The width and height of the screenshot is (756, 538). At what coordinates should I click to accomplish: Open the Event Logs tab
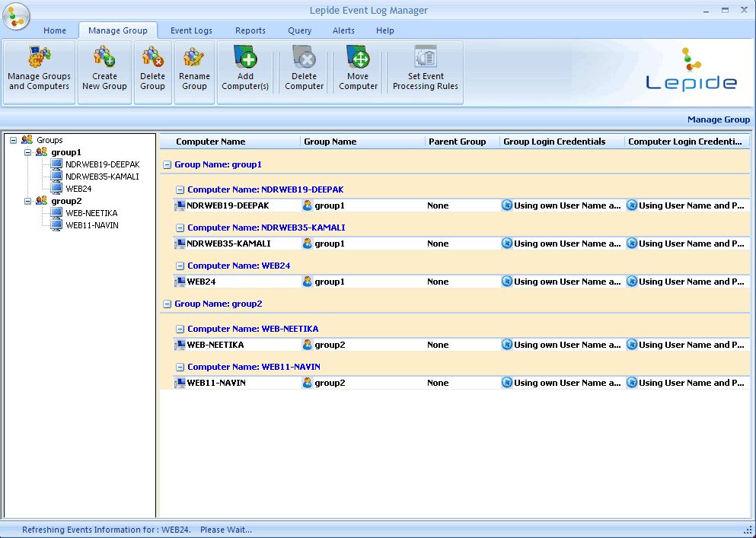click(x=191, y=30)
